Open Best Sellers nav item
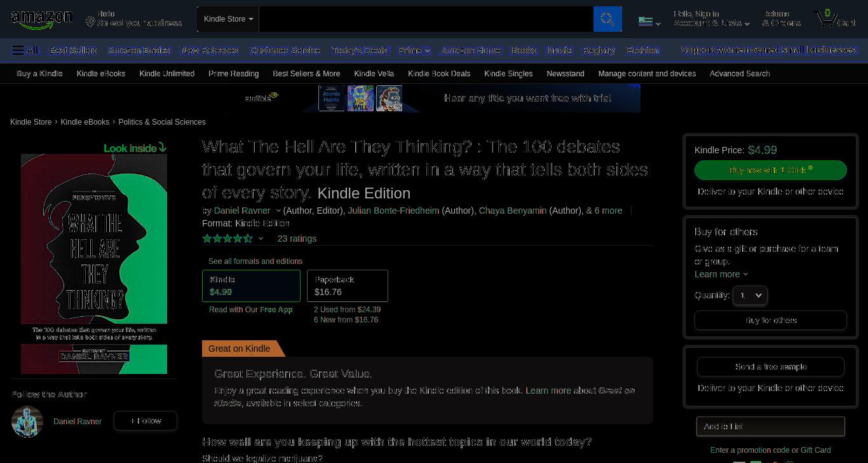The width and height of the screenshot is (868, 463). pyautogui.click(x=74, y=50)
